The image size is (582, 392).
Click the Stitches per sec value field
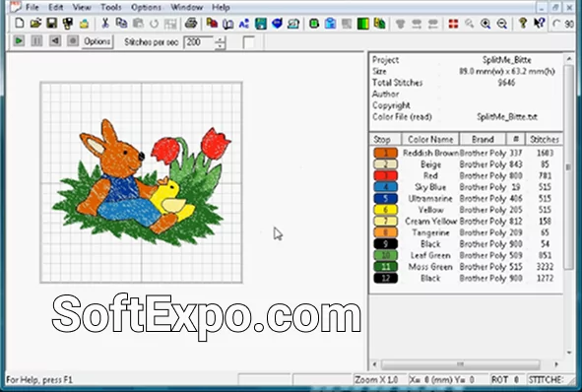[199, 42]
